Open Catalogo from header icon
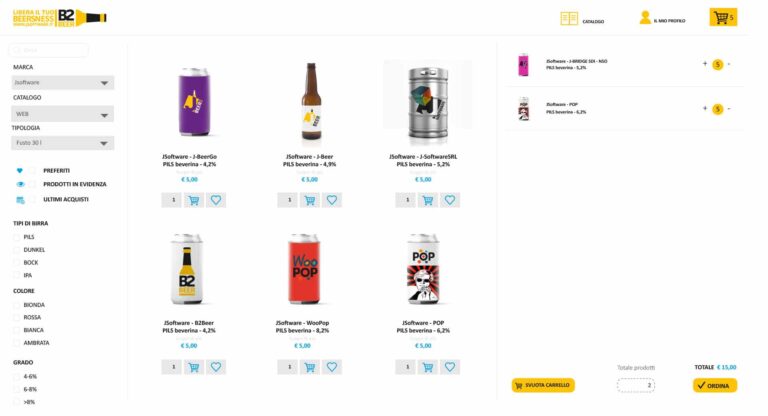Image resolution: width=768 pixels, height=416 pixels. [x=569, y=18]
